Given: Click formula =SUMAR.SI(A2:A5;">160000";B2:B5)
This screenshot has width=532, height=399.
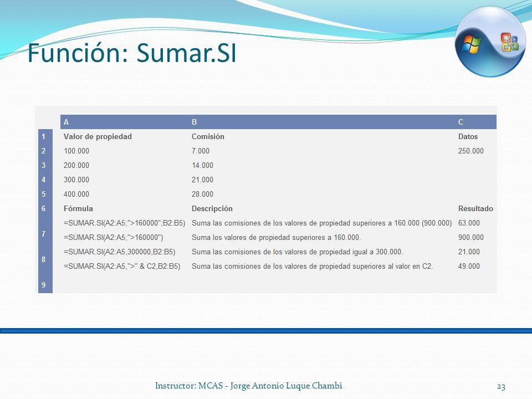Looking at the screenshot, I should click(x=125, y=223).
